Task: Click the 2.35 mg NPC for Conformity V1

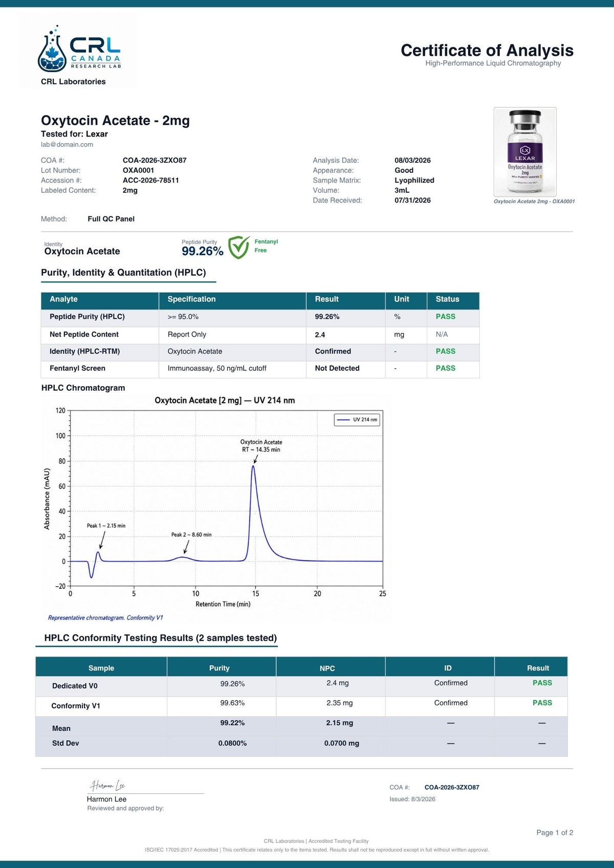Action: click(x=340, y=703)
